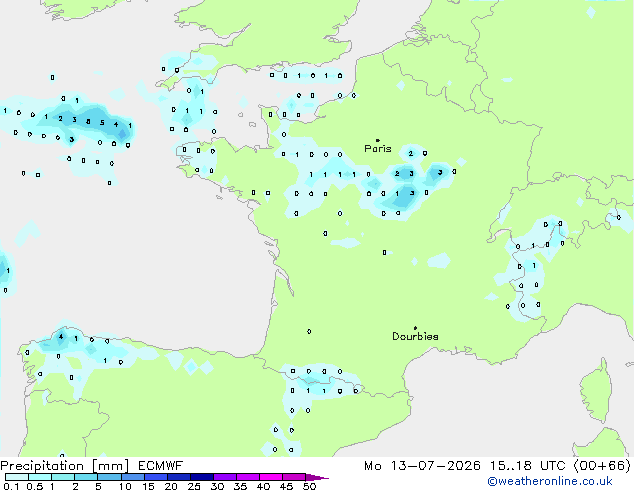634x490 pixels.
Task: Click the legend value 0.1
Action: click(x=11, y=486)
